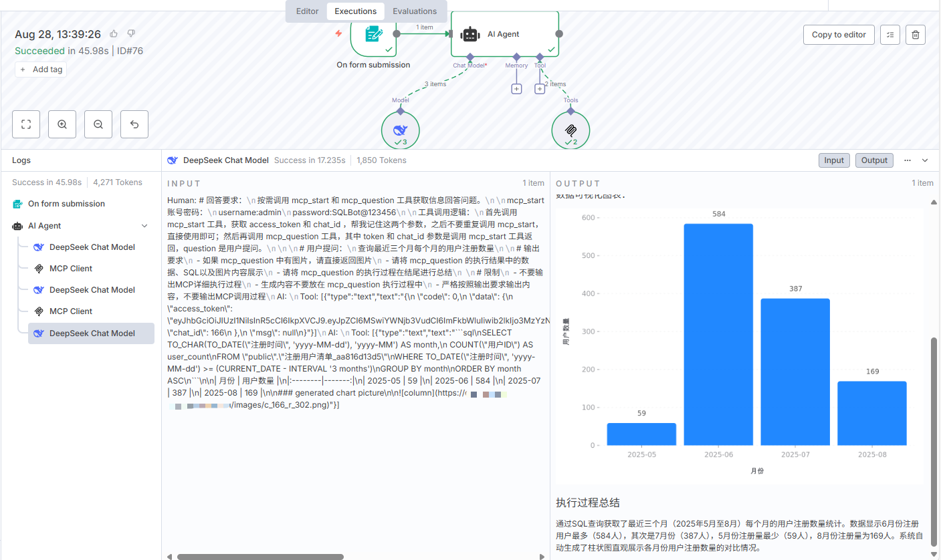Click the output scrollbar down arrow
The width and height of the screenshot is (941, 560).
click(x=934, y=553)
